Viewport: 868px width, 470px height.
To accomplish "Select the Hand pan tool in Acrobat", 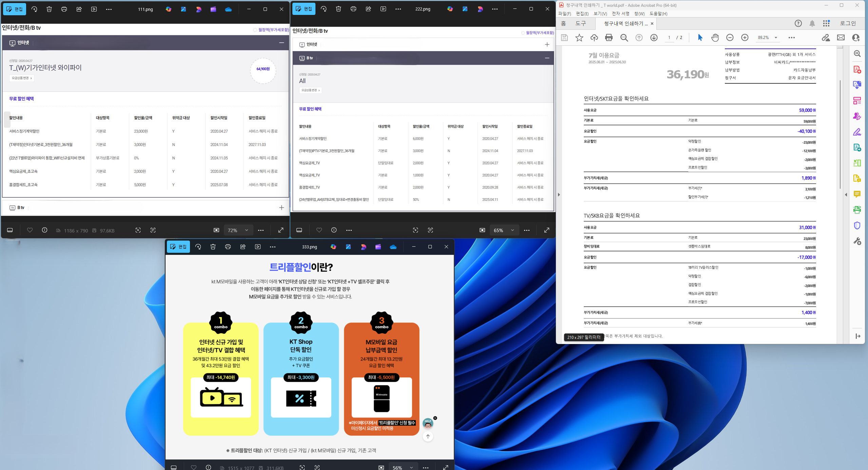I will coord(715,38).
